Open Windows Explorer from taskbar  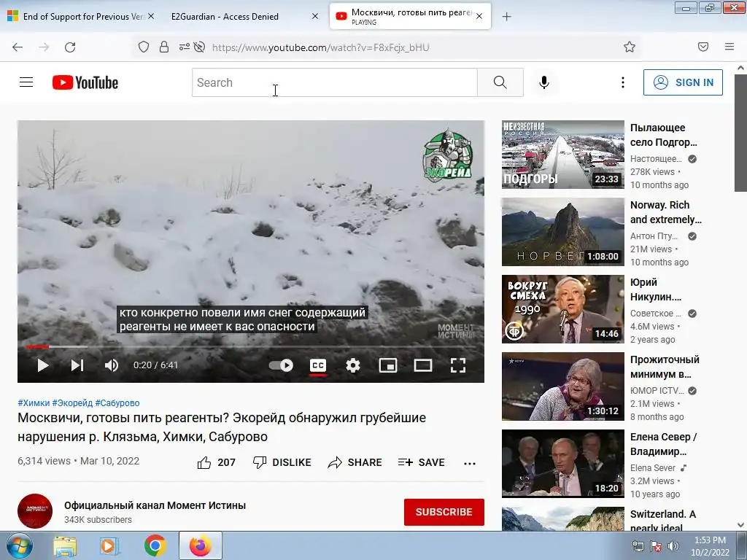(65, 545)
